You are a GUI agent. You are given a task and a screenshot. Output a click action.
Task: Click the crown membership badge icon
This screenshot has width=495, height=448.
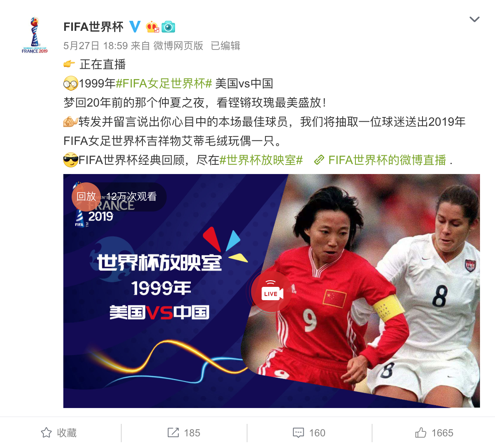click(152, 27)
